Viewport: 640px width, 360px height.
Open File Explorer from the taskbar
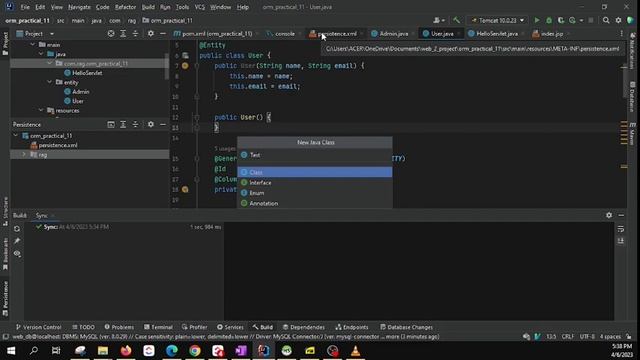103,351
